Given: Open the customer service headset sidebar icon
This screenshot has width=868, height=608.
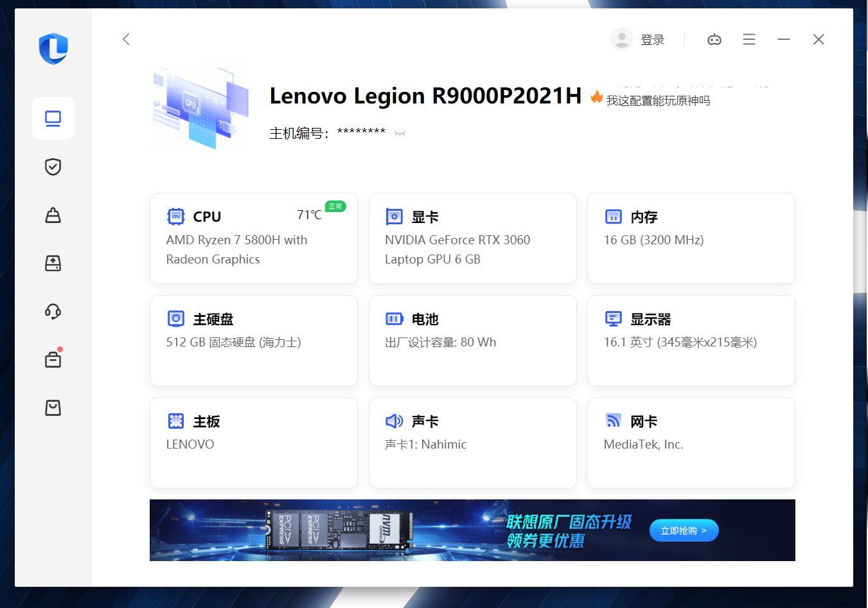Looking at the screenshot, I should pos(53,311).
